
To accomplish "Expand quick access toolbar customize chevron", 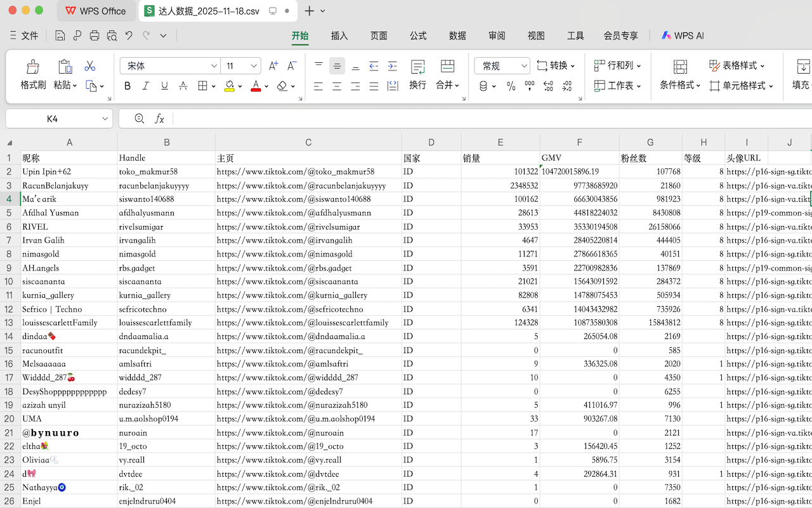I will pyautogui.click(x=163, y=36).
